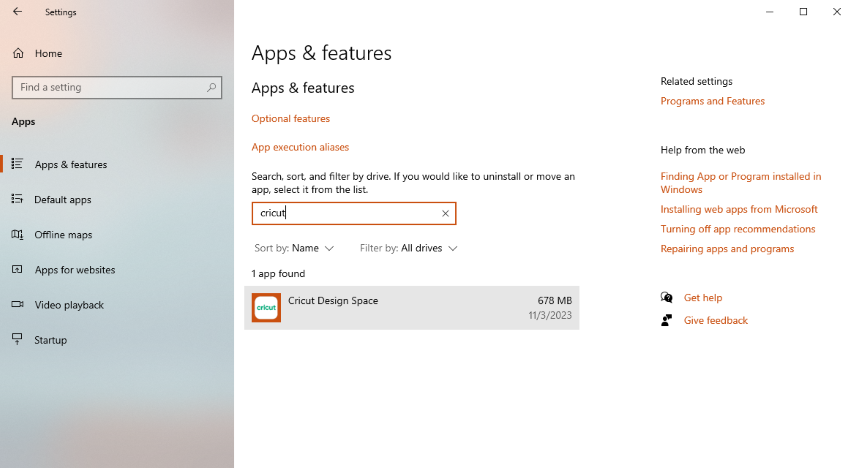Click the search magnifier in Find a setting
This screenshot has height=468, width=854.
(x=211, y=87)
